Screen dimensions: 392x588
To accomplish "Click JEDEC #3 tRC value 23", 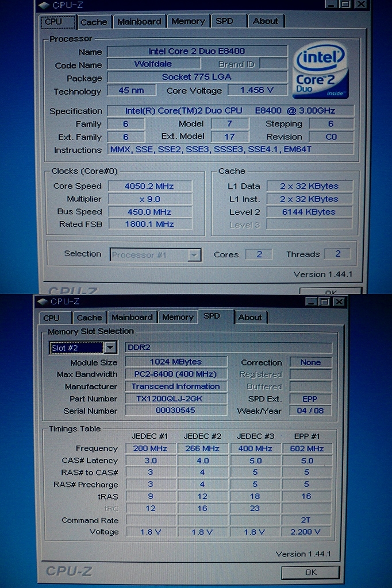I will click(255, 509).
